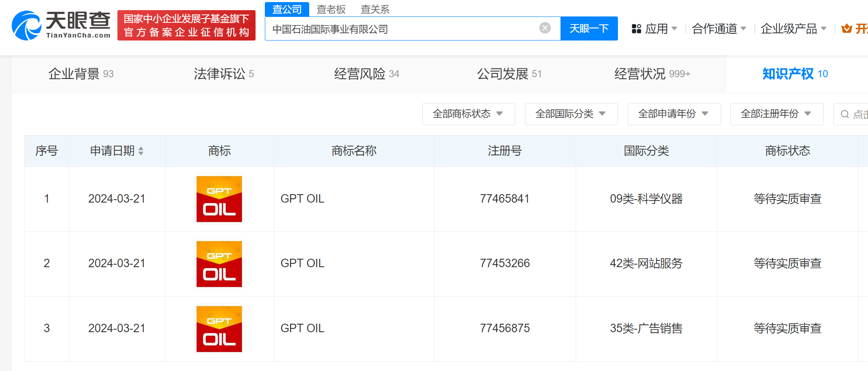The width and height of the screenshot is (868, 371).
Task: Expand the 全部国际分类 dropdown
Action: (x=571, y=114)
